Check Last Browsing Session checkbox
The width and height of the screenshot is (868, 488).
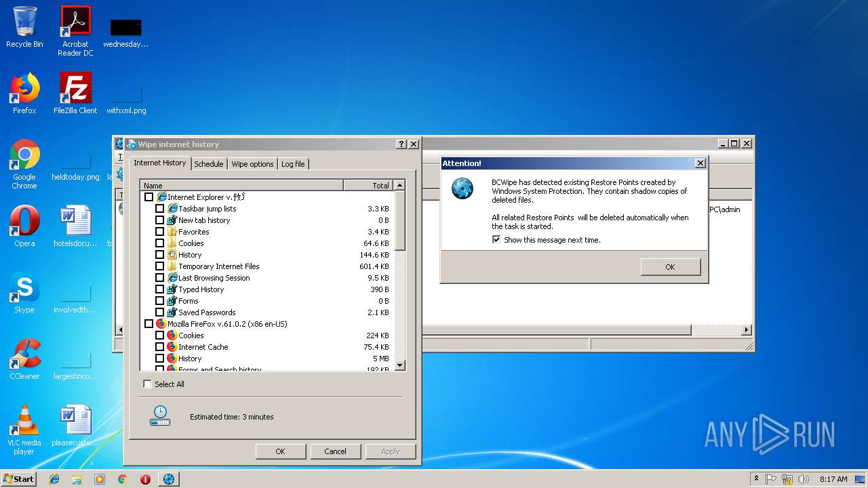pyautogui.click(x=160, y=277)
